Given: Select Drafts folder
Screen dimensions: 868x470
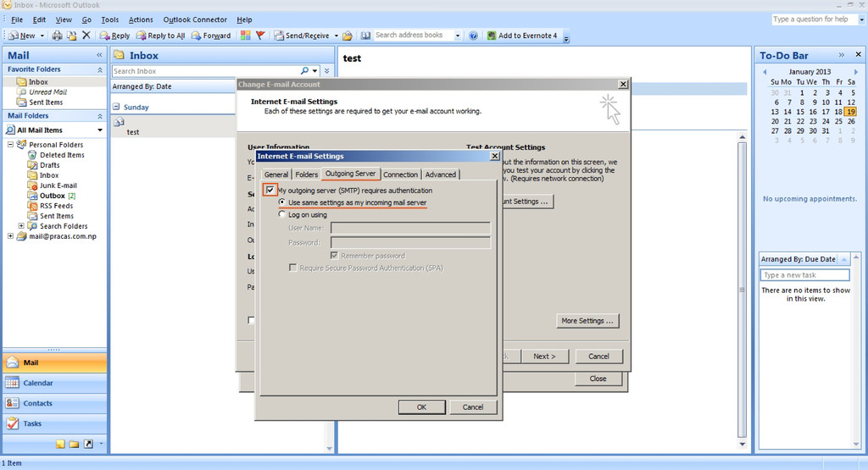Looking at the screenshot, I should 44,165.
